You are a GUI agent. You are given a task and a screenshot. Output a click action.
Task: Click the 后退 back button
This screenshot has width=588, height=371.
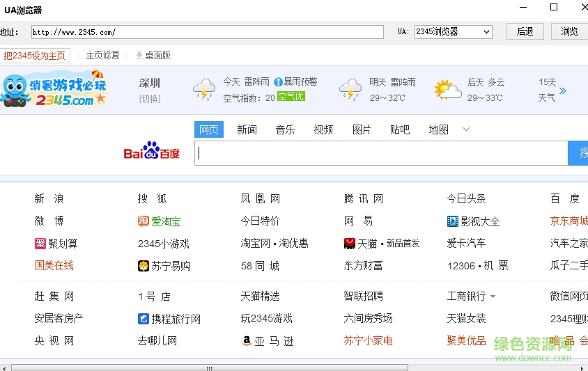pos(525,31)
